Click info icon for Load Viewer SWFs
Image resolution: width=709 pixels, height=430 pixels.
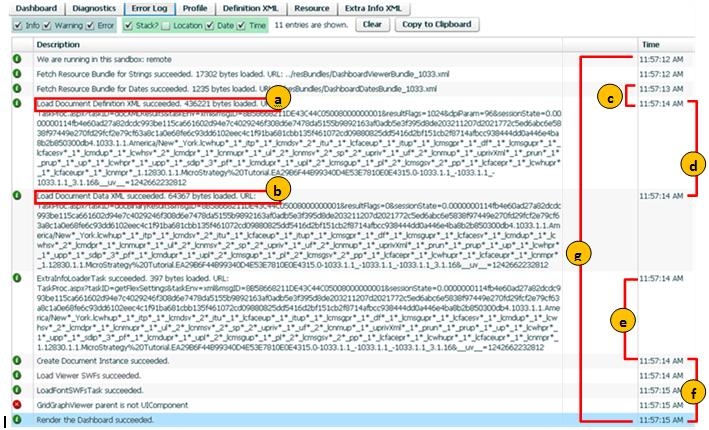tap(17, 375)
